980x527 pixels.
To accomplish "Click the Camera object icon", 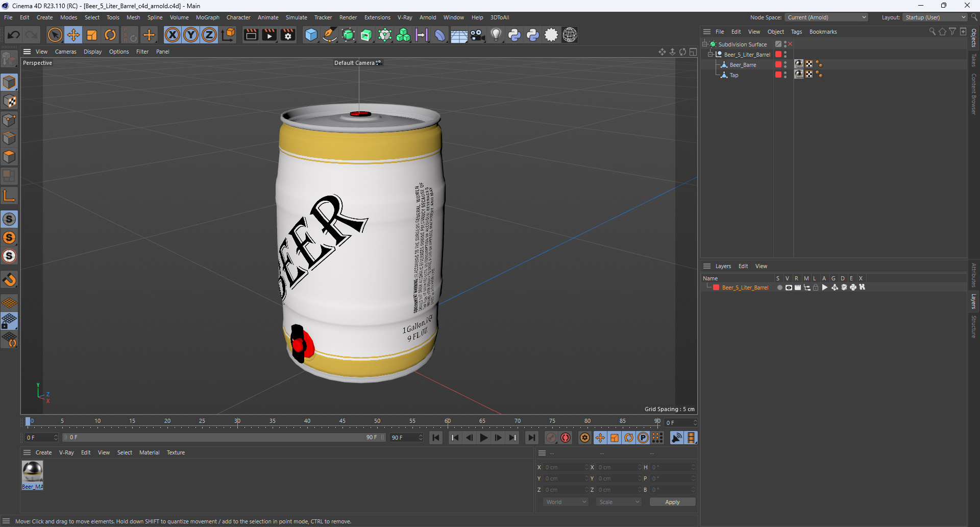I will pos(477,35).
